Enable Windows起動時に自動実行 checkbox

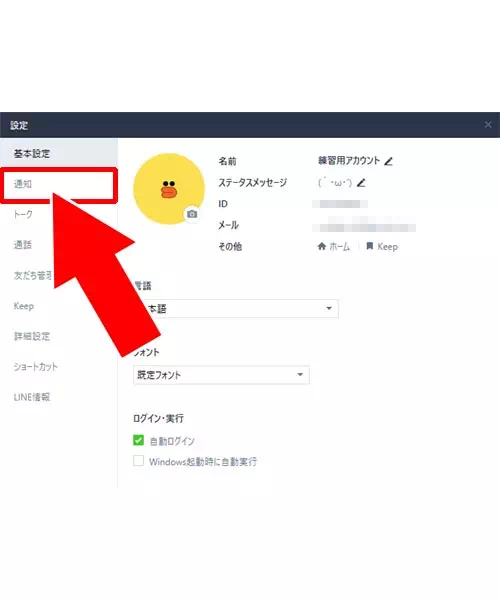coord(138,461)
